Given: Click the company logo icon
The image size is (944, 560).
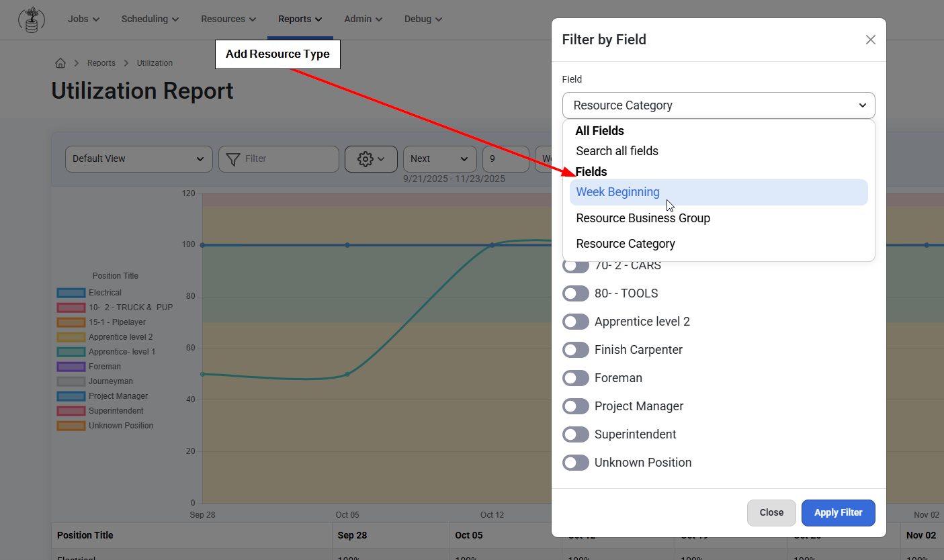Looking at the screenshot, I should (x=31, y=19).
